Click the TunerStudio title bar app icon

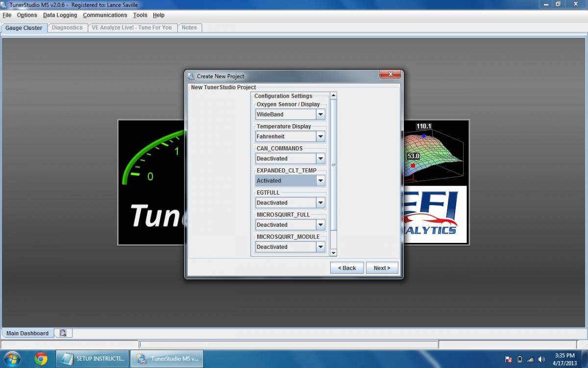tap(4, 4)
